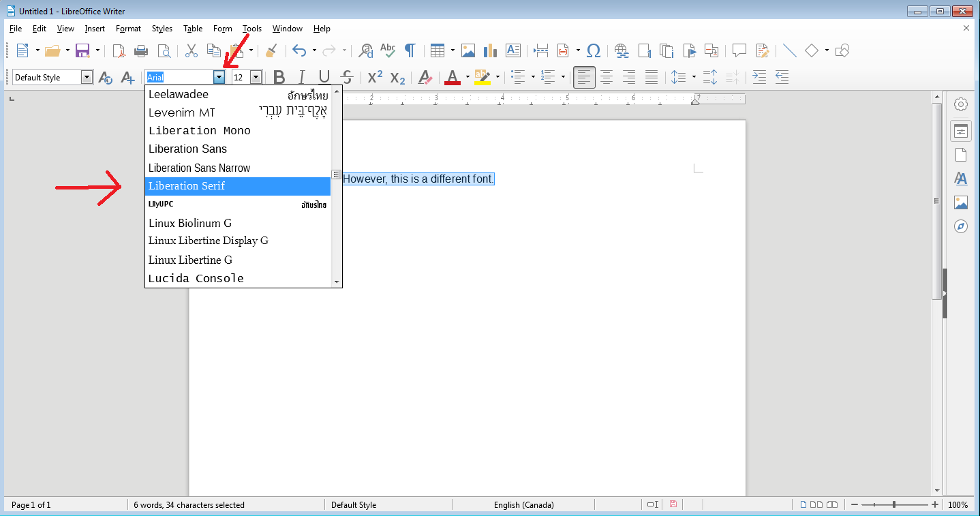The image size is (980, 516).
Task: Apply font color red swatch
Action: (x=452, y=77)
